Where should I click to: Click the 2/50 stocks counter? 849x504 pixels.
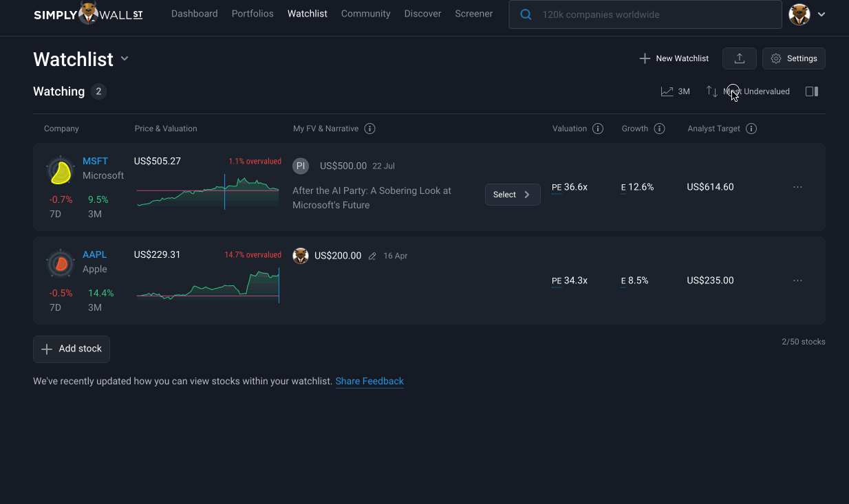tap(804, 342)
